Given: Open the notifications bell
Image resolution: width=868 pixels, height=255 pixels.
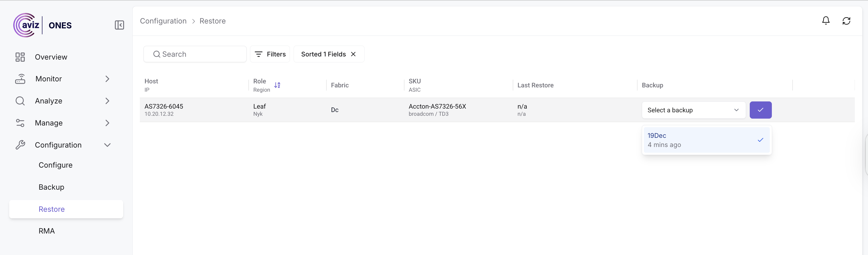Looking at the screenshot, I should click(x=826, y=21).
